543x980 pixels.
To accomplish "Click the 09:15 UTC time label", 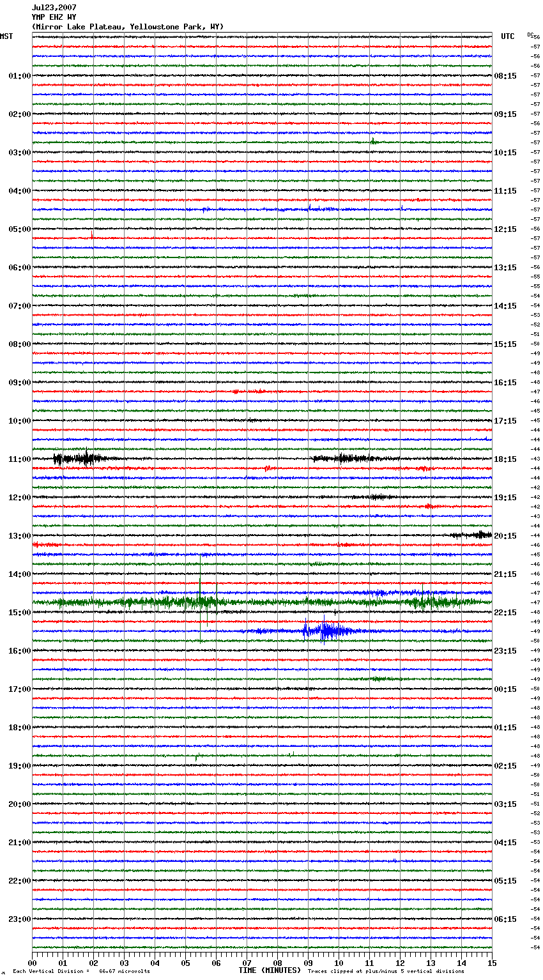I will [x=505, y=114].
